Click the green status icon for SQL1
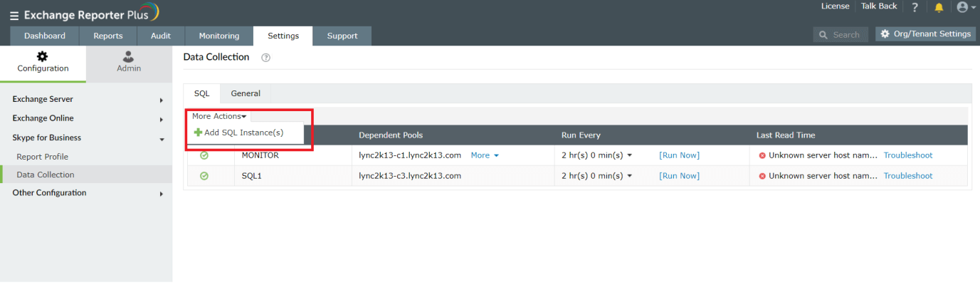Image resolution: width=980 pixels, height=285 pixels. click(x=204, y=176)
